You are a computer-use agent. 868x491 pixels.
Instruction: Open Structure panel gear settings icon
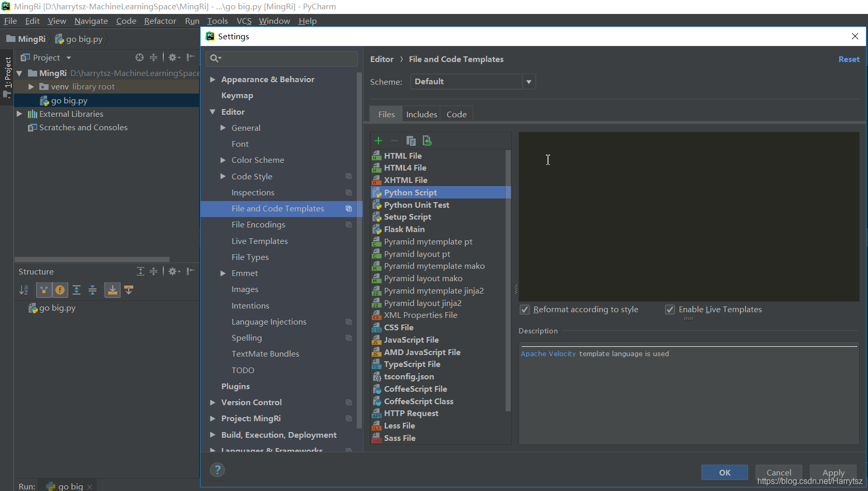pos(174,271)
